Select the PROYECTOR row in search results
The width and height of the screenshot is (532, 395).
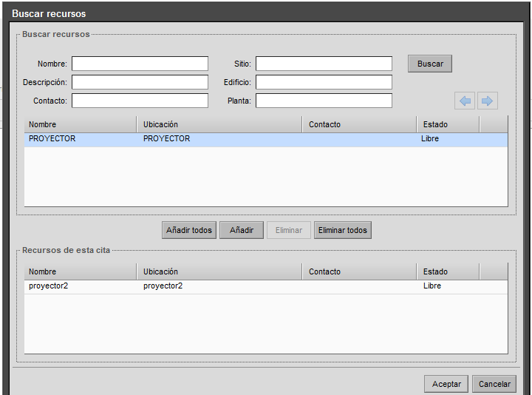pyautogui.click(x=266, y=140)
